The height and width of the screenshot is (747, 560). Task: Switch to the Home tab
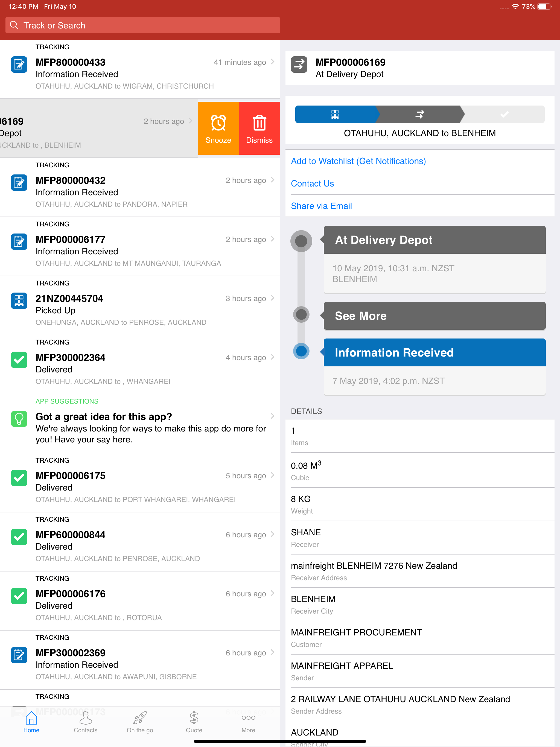pyautogui.click(x=31, y=722)
